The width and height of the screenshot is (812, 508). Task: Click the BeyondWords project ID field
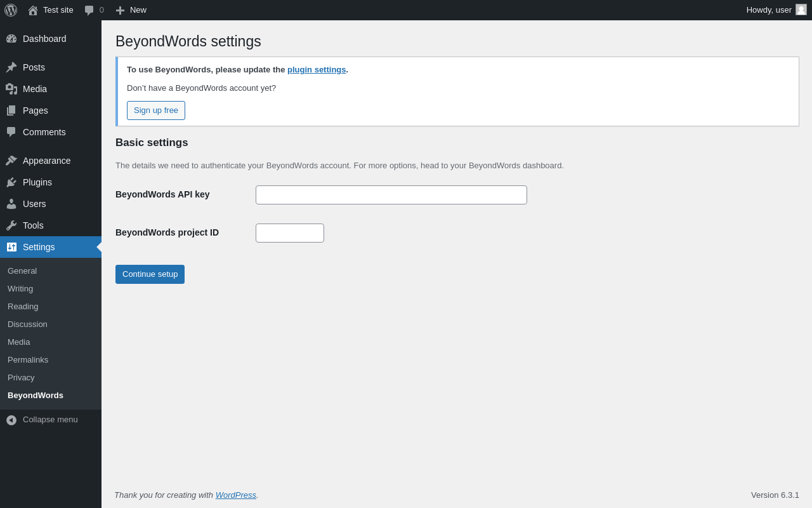tap(290, 233)
